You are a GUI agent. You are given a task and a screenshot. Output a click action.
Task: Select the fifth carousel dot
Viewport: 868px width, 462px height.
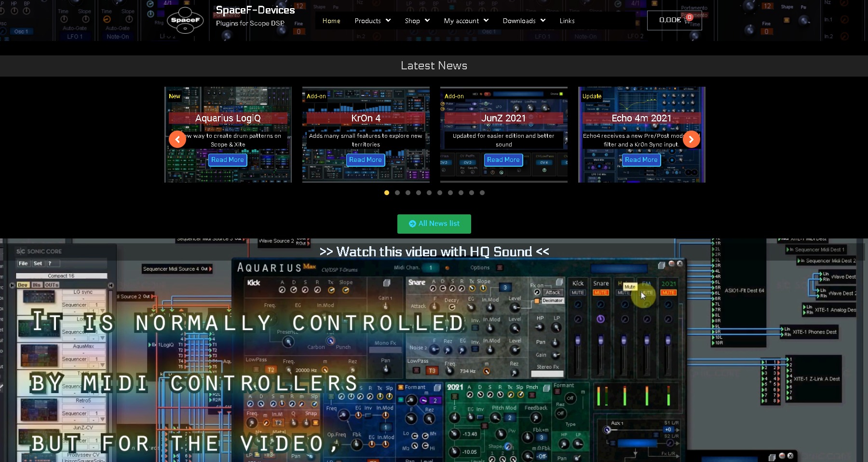[x=429, y=193]
